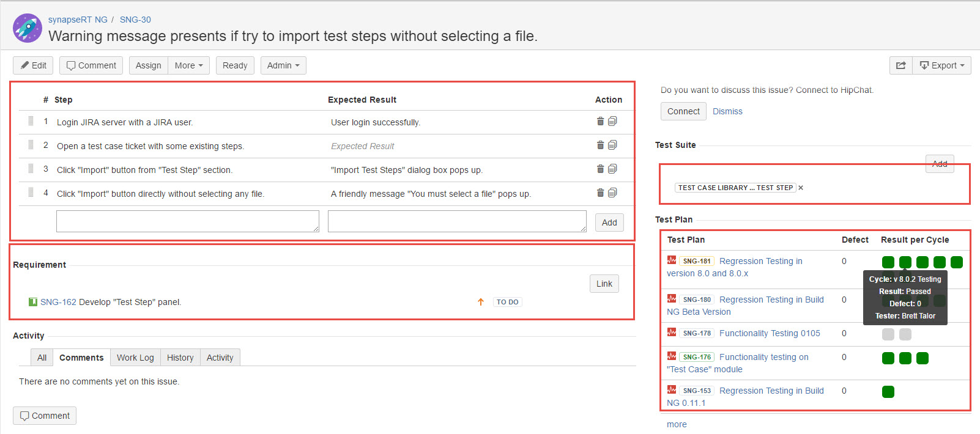Click the green result square for SNG-153
This screenshot has height=434, width=980.
point(888,392)
